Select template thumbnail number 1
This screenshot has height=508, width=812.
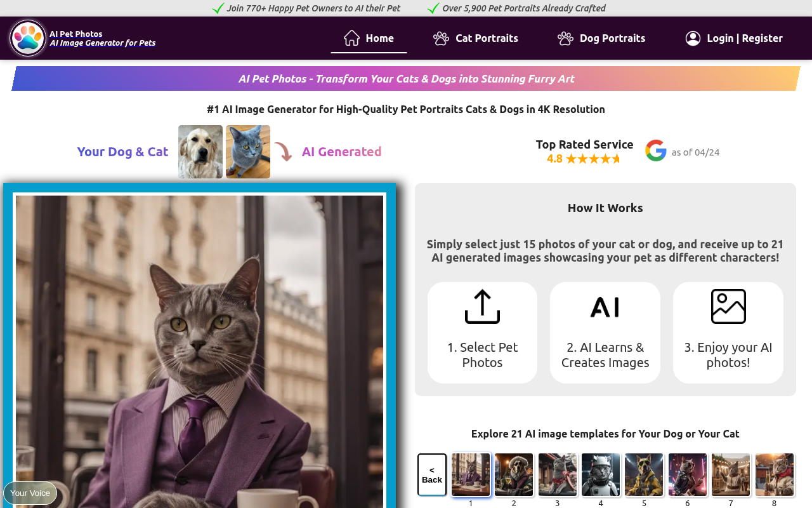(x=471, y=474)
